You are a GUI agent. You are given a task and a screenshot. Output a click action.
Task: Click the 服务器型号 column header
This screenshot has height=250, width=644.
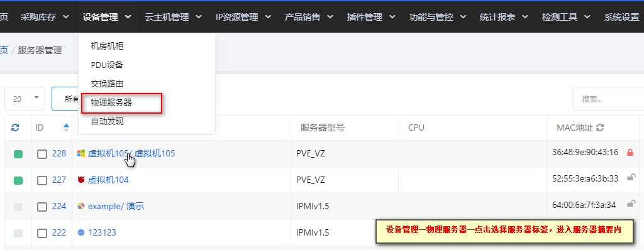point(323,128)
